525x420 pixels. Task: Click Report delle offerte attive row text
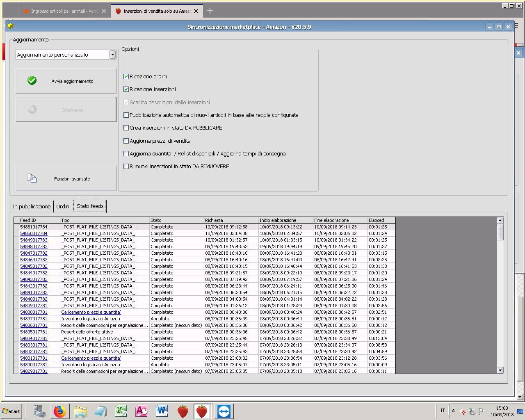pyautogui.click(x=87, y=332)
